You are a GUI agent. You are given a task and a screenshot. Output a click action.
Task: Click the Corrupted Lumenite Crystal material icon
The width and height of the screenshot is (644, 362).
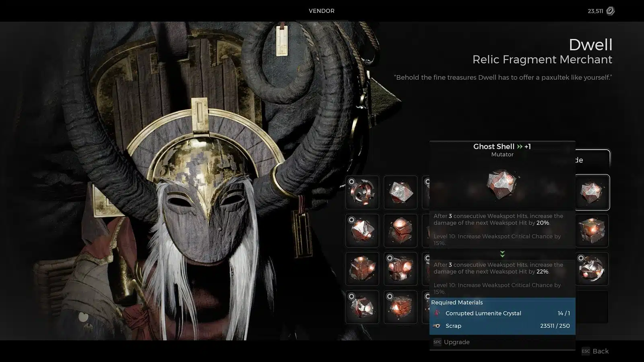pyautogui.click(x=437, y=313)
